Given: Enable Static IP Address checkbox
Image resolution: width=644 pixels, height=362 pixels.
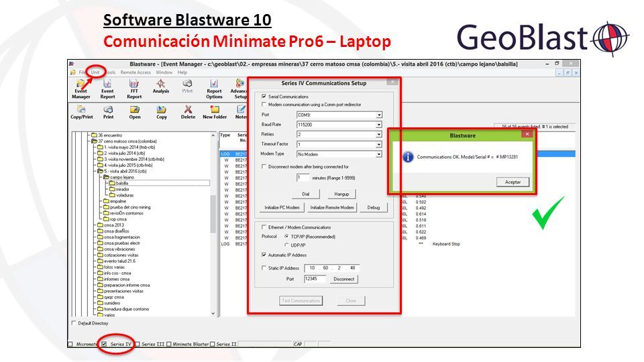Looking at the screenshot, I should point(264,268).
